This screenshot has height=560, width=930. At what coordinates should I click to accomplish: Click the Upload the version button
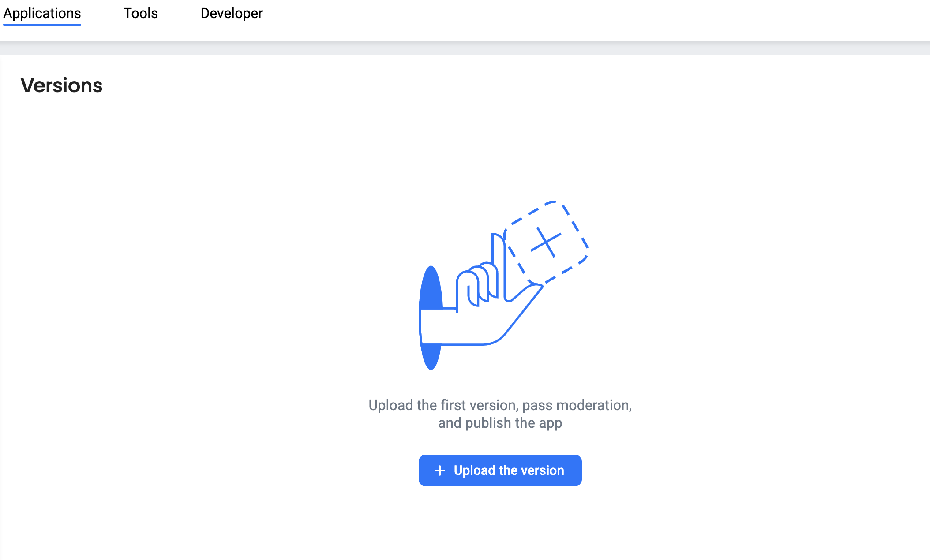pyautogui.click(x=500, y=470)
